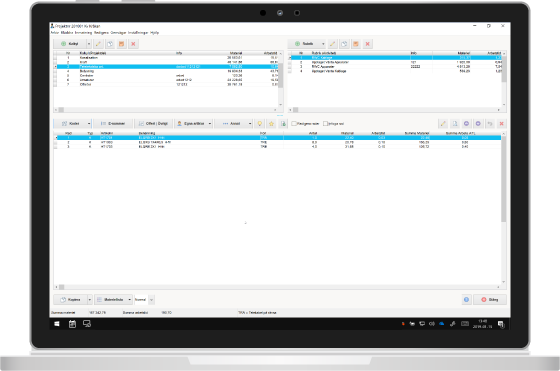This screenshot has width=560, height=371.
Task: Click the pencil edit icon in the rows toolbar
Action: point(443,124)
